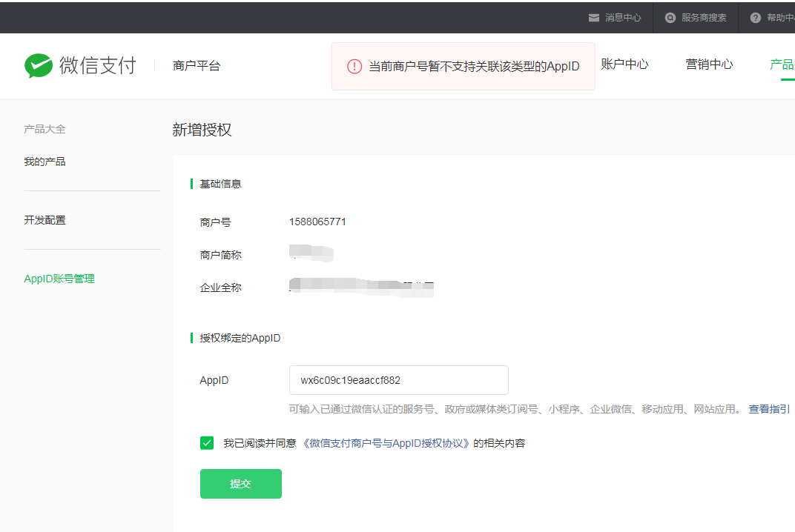Viewport: 795px width, 532px height.
Task: Click the 授权绑定的AppID section title
Action: (x=240, y=338)
